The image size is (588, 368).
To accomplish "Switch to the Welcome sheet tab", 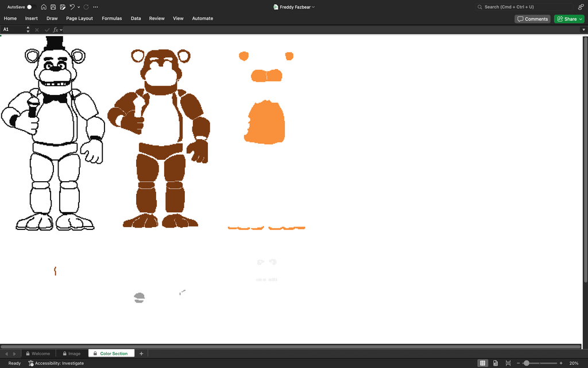I will (38, 354).
